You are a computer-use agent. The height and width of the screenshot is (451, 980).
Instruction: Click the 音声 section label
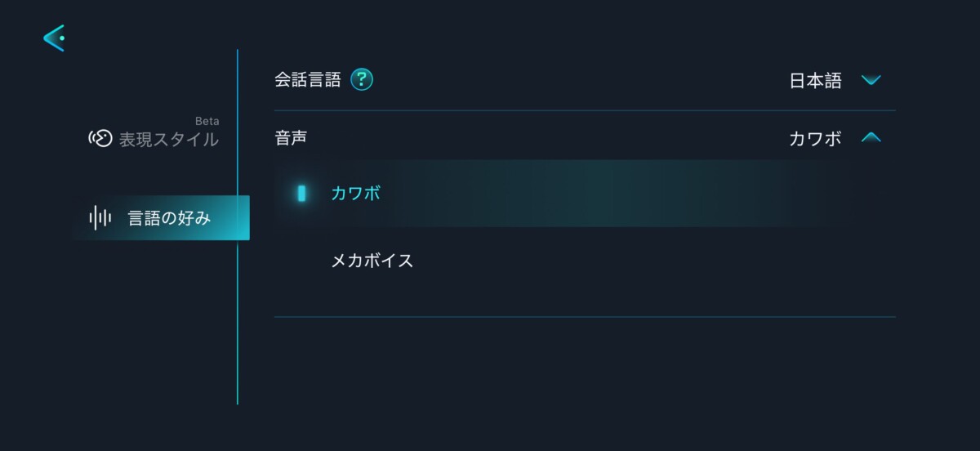click(x=291, y=138)
